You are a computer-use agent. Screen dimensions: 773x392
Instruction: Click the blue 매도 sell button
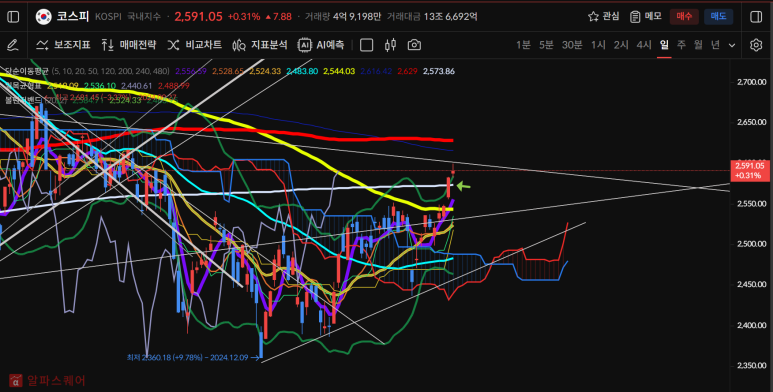click(718, 16)
